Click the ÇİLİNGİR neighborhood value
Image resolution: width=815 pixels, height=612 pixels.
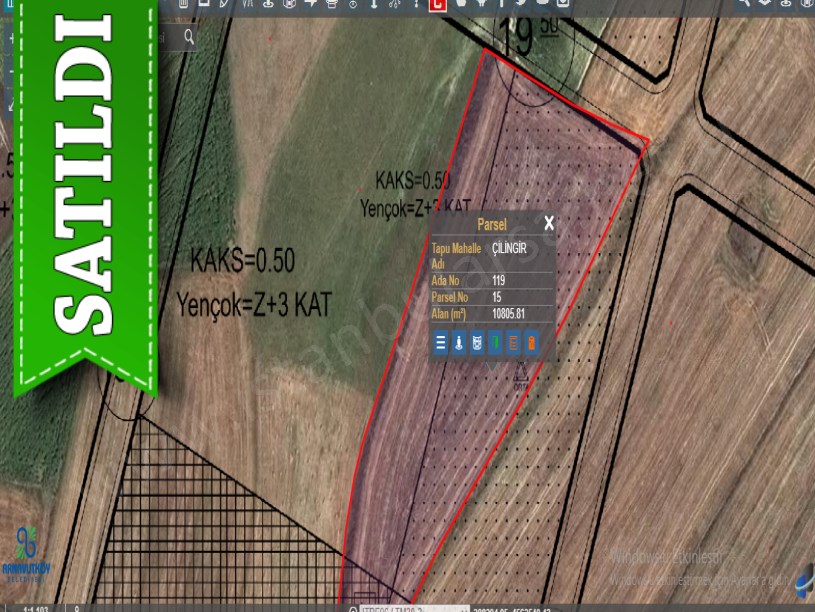click(509, 248)
